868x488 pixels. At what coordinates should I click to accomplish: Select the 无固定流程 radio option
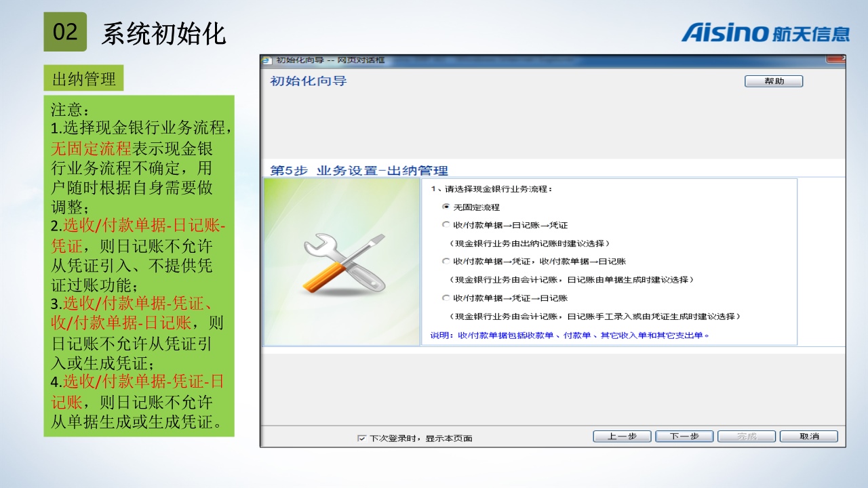click(446, 207)
